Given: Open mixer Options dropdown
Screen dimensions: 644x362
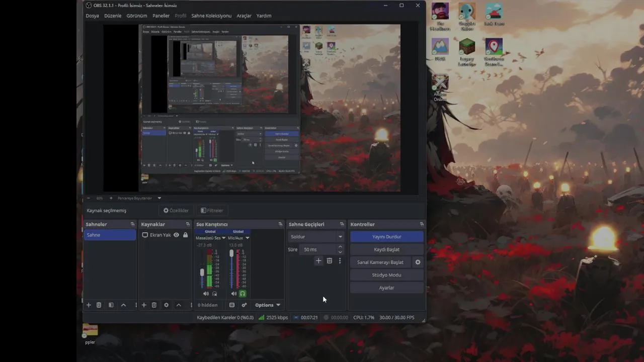Looking at the screenshot, I should point(268,305).
